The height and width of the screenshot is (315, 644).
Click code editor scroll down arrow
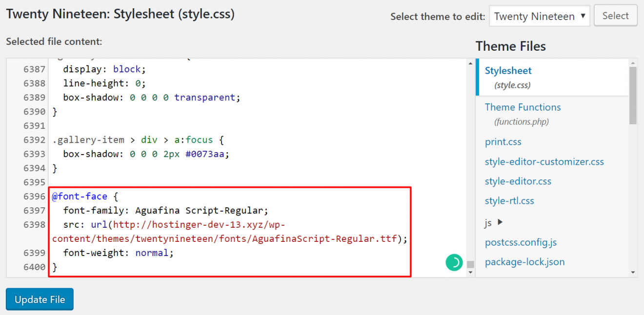click(x=471, y=272)
